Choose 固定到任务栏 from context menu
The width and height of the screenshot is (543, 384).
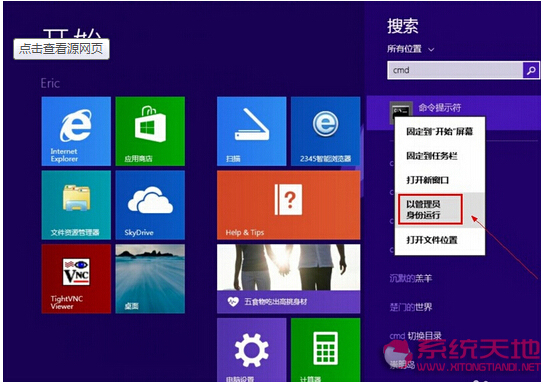pyautogui.click(x=440, y=156)
